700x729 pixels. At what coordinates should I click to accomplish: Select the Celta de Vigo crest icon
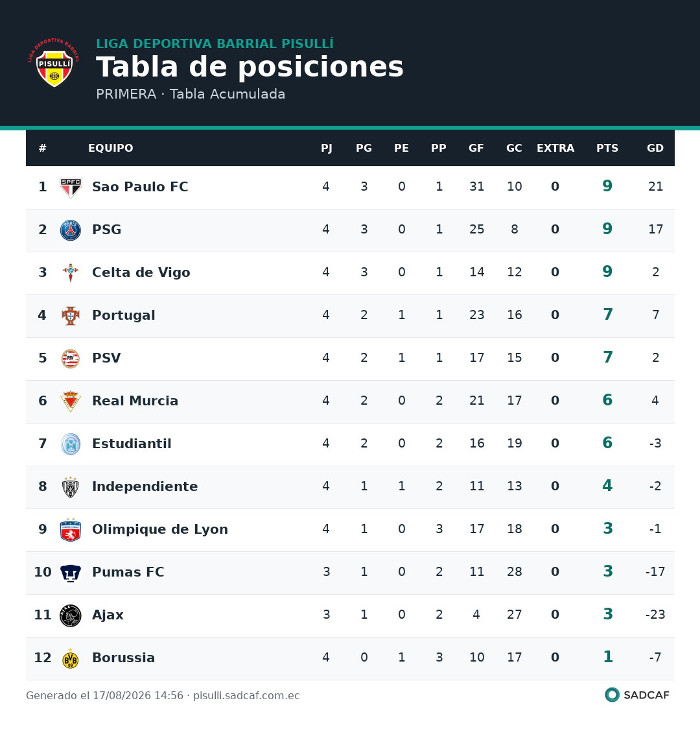click(71, 273)
